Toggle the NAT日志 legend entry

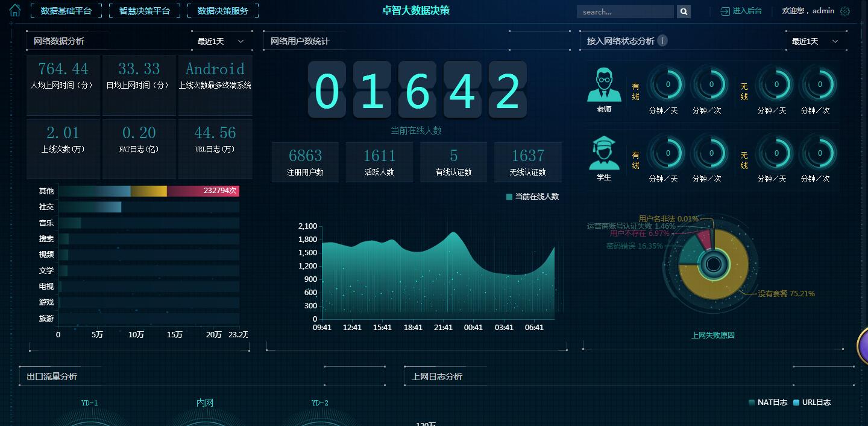click(767, 402)
